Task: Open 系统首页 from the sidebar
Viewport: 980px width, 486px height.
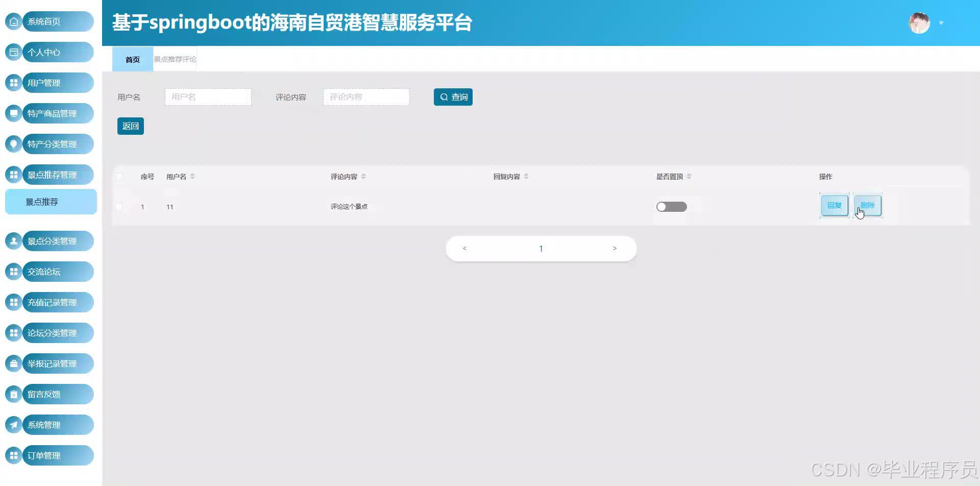Action: coord(49,21)
